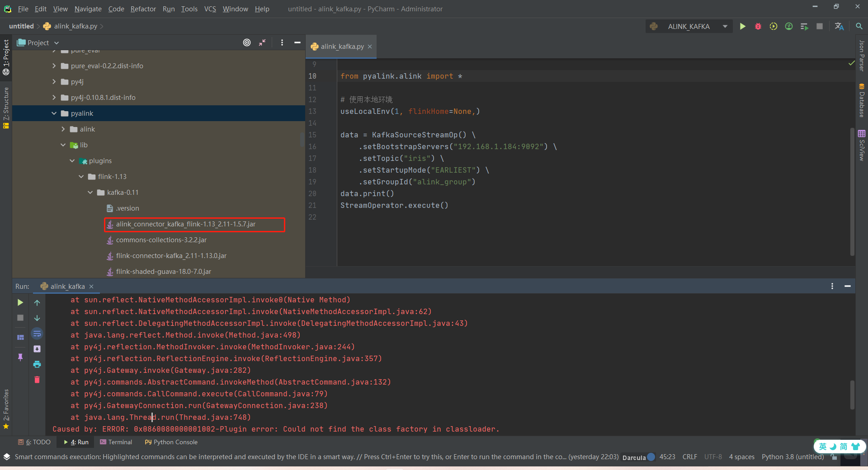Expand the py4j folder
The width and height of the screenshot is (868, 470).
click(54, 82)
